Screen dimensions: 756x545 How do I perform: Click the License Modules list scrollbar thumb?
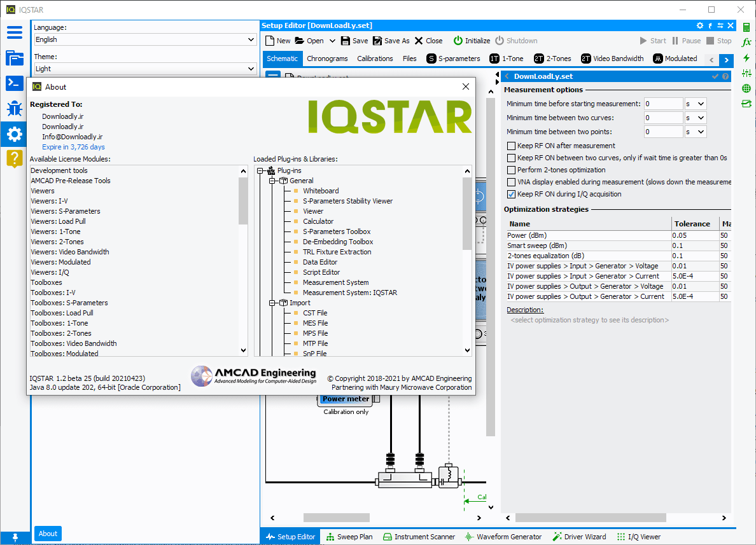point(243,201)
